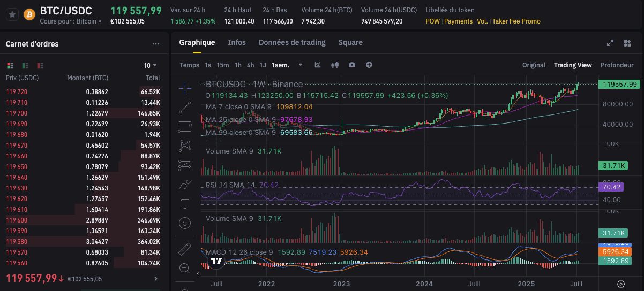Select the ruler measure tool

click(x=185, y=249)
